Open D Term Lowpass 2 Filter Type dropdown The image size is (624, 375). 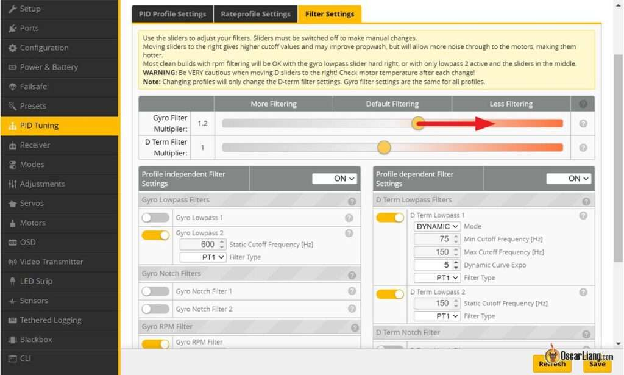click(437, 316)
